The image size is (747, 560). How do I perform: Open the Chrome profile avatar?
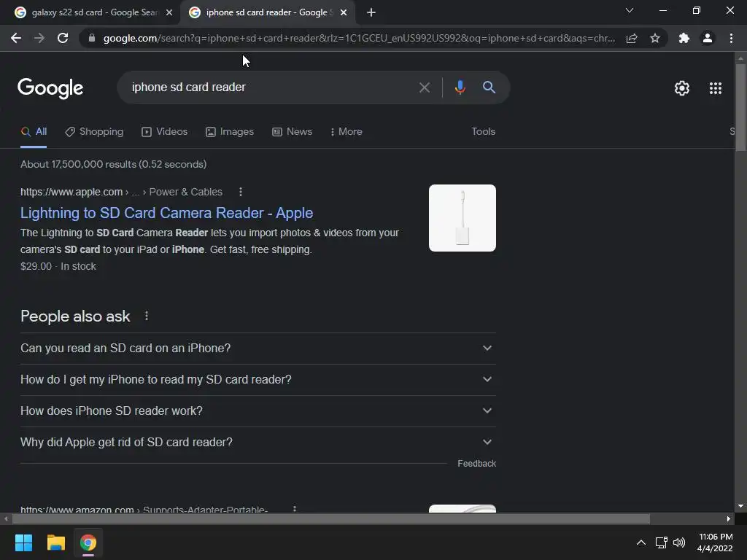point(708,38)
